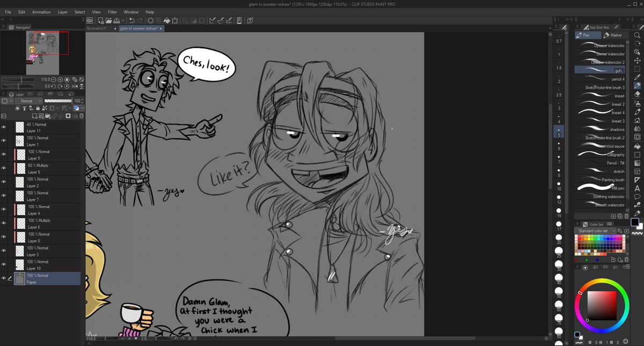Select the Milli pen brush

point(600,188)
